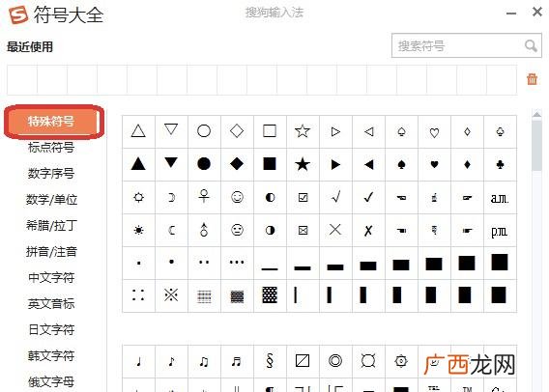Insert the diagonal slashed square symbol
The height and width of the screenshot is (392, 549).
click(303, 361)
